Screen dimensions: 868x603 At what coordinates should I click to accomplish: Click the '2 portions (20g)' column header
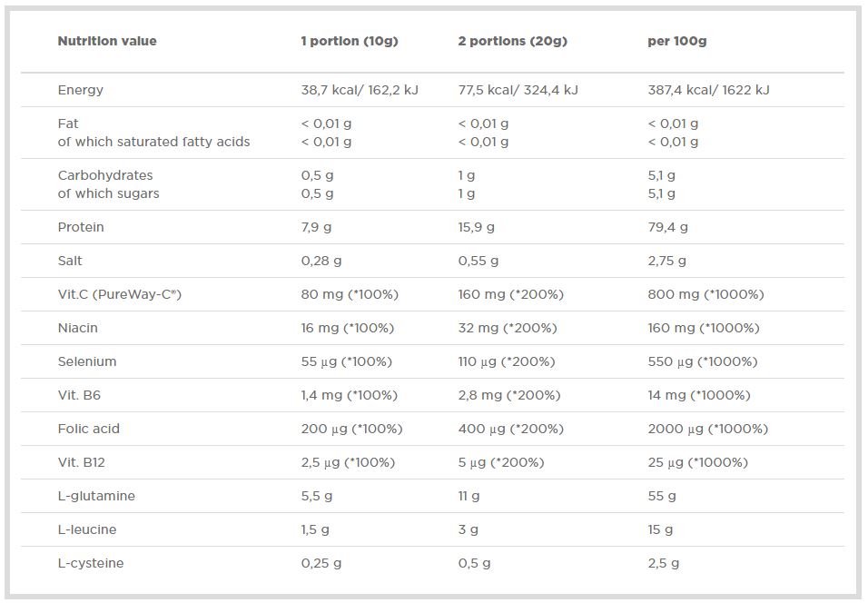click(512, 41)
